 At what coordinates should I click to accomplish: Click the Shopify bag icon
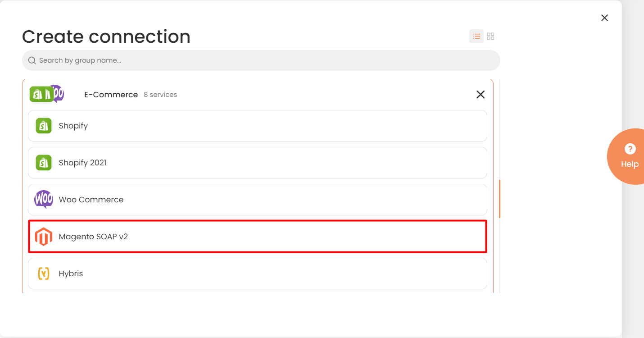pos(44,126)
